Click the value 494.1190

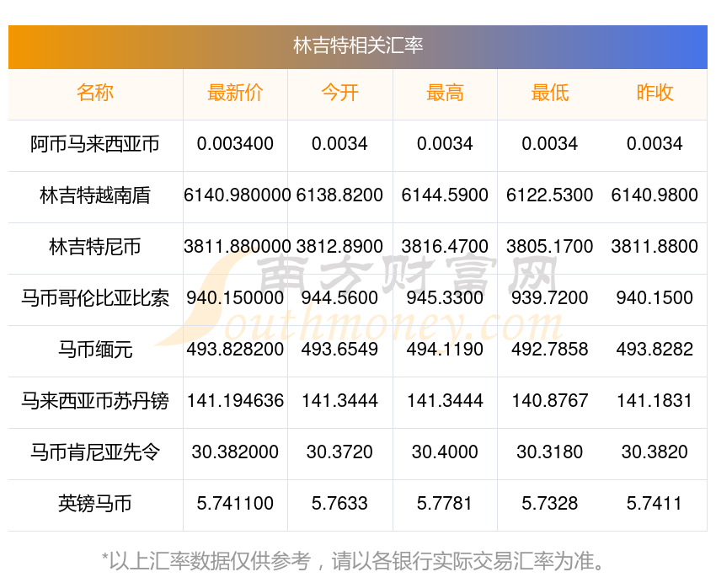click(x=445, y=350)
